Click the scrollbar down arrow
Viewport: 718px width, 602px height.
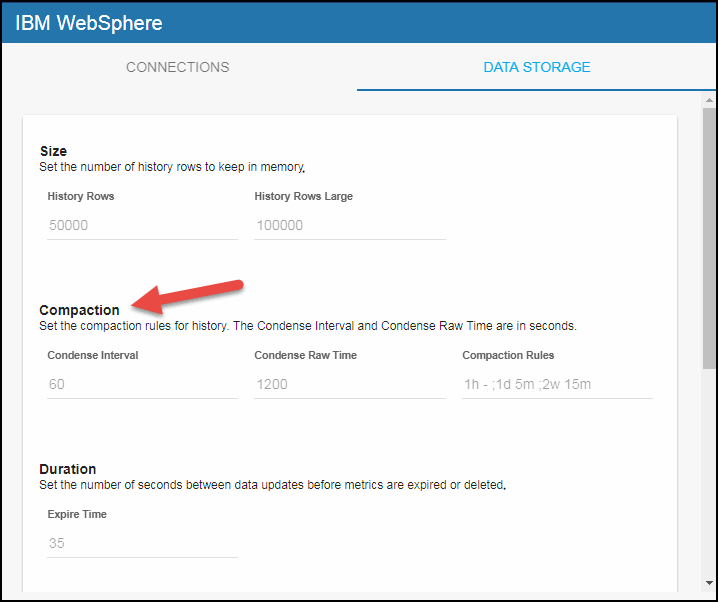click(709, 584)
